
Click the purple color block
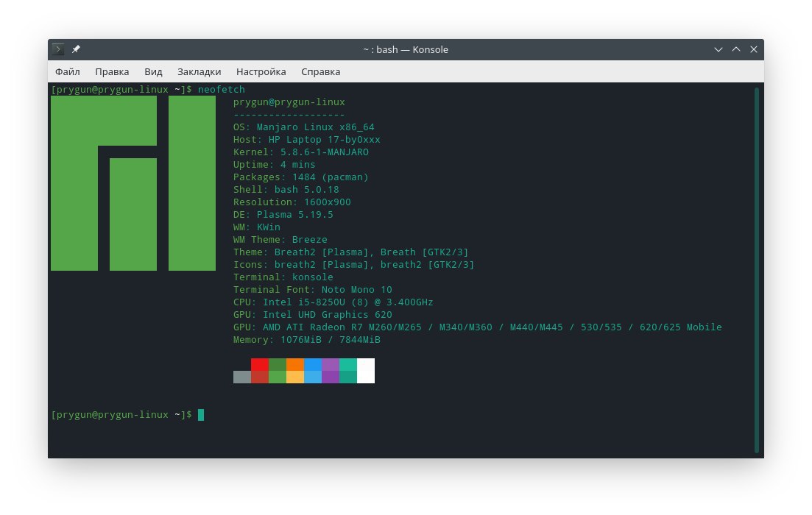[331, 364]
